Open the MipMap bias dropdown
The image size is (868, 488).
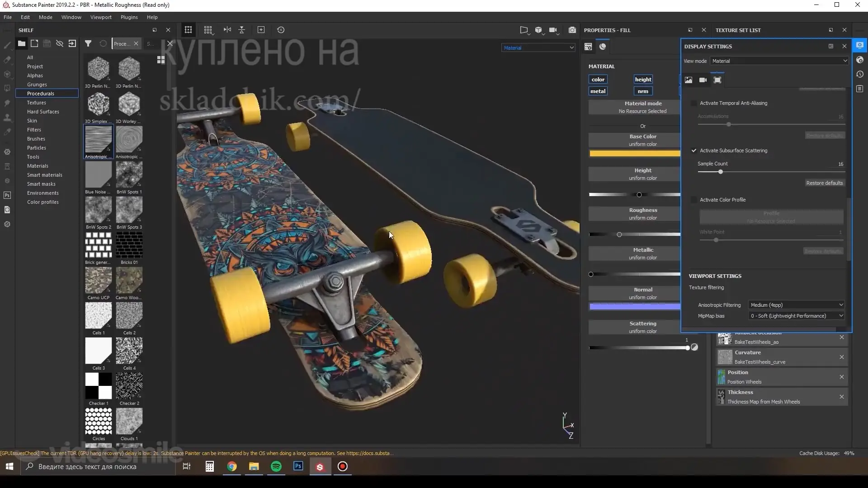coord(796,316)
